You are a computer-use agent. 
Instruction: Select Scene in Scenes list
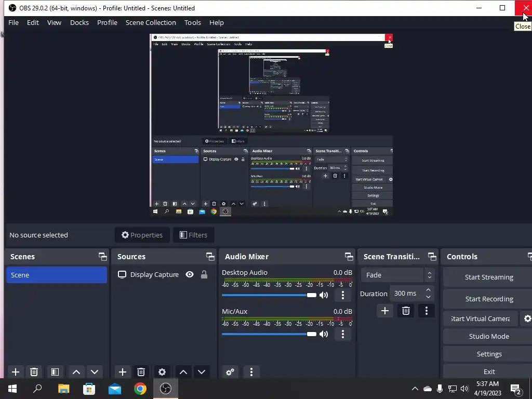(x=57, y=275)
